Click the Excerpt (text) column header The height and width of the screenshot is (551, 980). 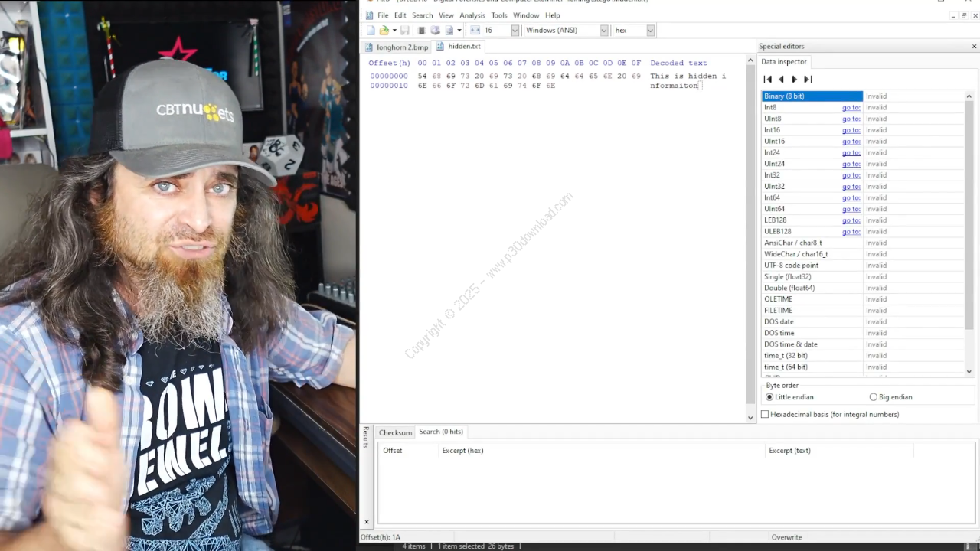(x=839, y=450)
